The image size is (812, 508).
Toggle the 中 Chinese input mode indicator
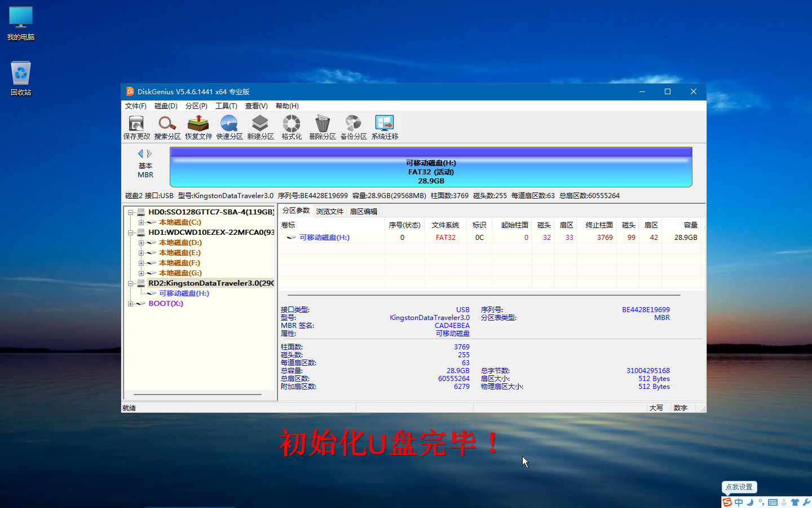(x=739, y=502)
